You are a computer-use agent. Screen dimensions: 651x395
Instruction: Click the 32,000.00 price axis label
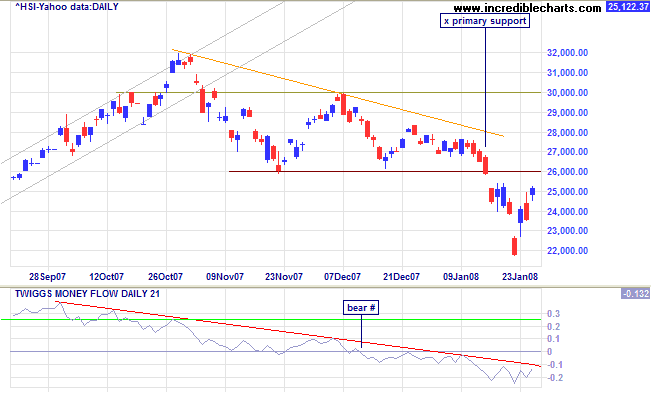pyautogui.click(x=567, y=53)
